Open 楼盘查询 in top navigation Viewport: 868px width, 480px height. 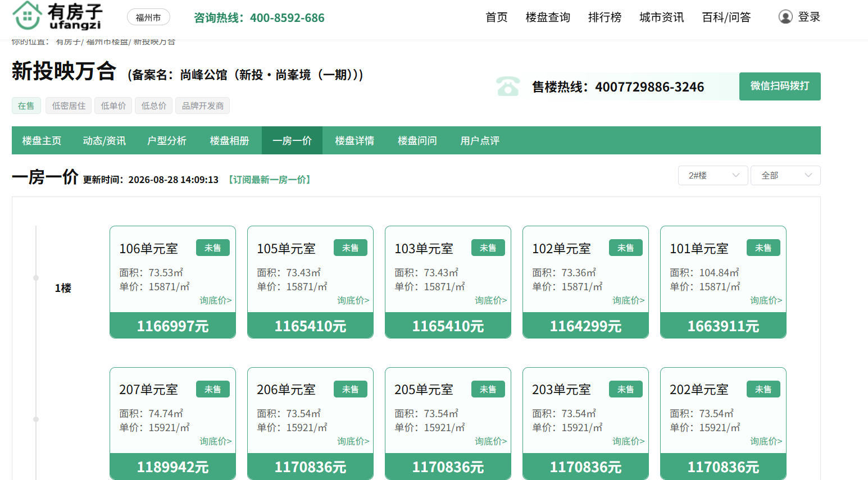tap(548, 17)
